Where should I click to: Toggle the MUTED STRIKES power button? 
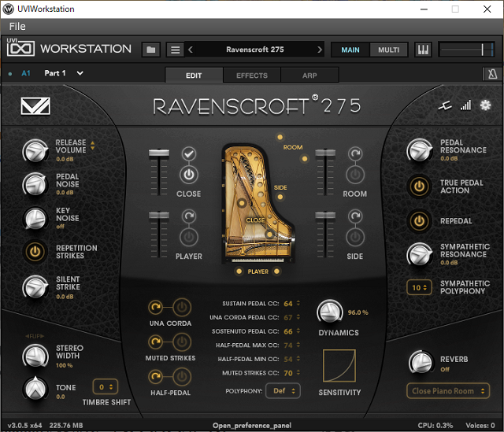[182, 342]
